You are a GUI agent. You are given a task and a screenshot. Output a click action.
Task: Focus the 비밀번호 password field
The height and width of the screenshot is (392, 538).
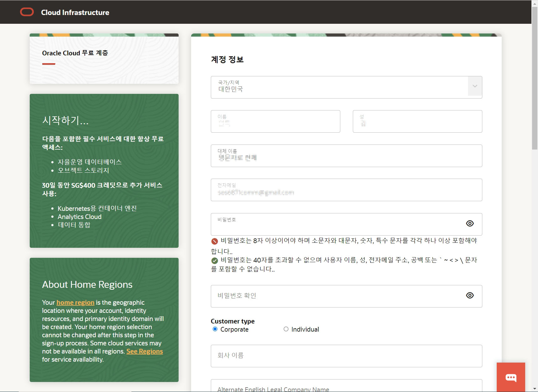[x=347, y=224]
